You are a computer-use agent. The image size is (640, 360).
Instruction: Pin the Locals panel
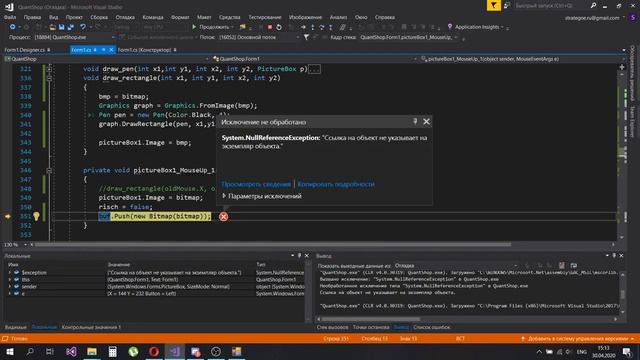click(300, 256)
